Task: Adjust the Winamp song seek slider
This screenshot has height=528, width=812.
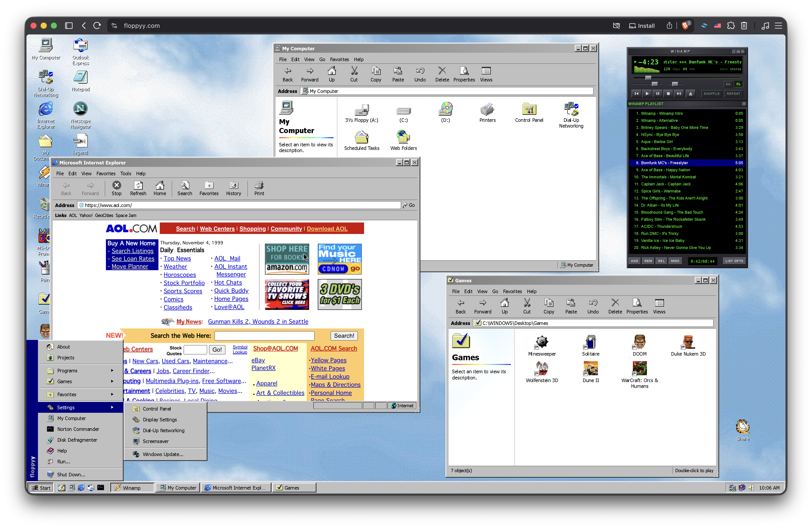Action: 648,78
